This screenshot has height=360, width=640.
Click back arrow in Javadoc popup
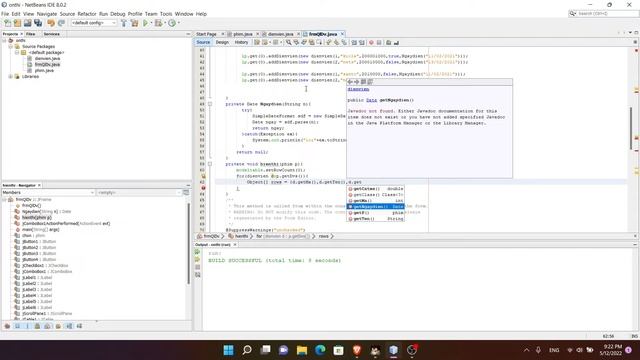[x=350, y=82]
